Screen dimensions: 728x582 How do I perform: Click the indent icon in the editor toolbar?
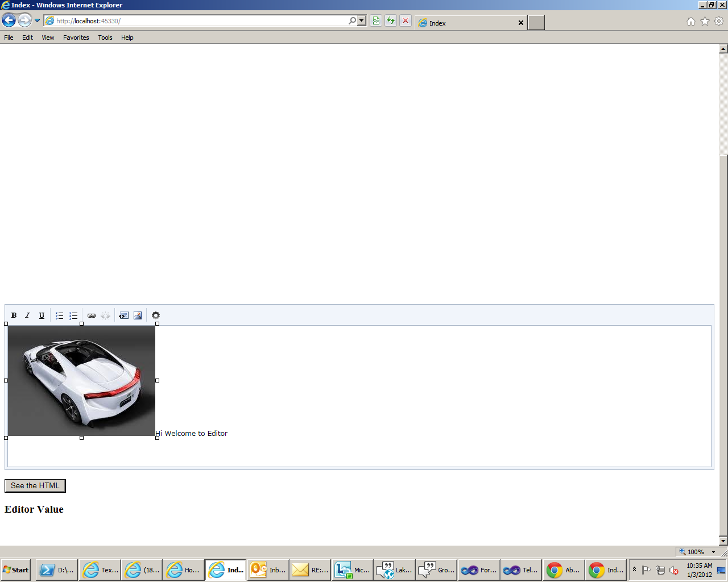click(123, 315)
